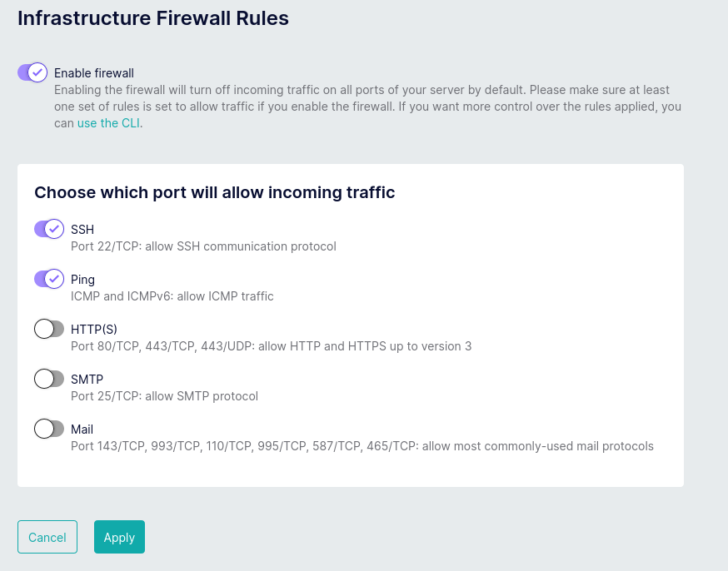Click the "Enable firewall" label text

coord(94,73)
